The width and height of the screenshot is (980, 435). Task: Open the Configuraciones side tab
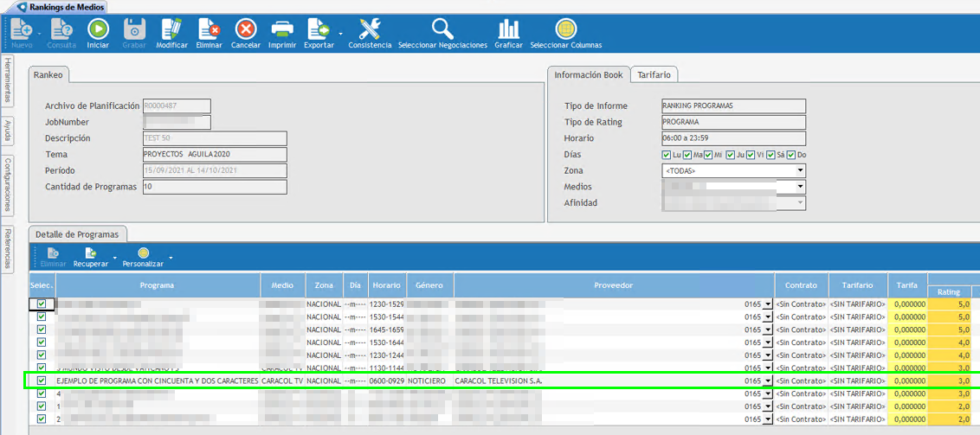[7, 185]
